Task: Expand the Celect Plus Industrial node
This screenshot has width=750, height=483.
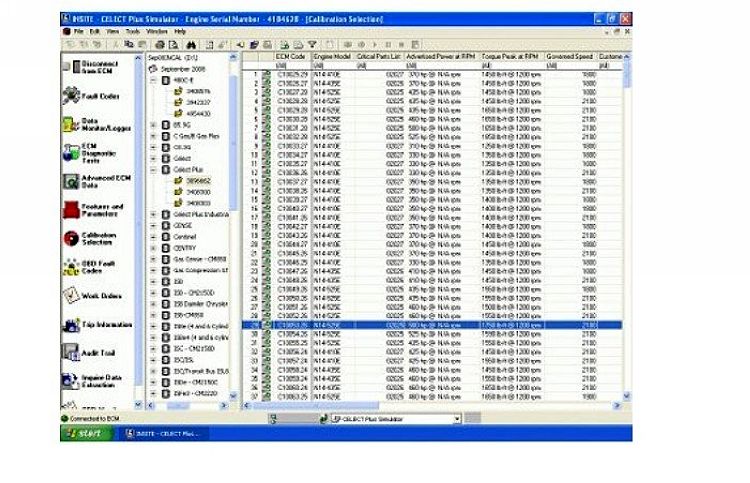Action: pos(153,215)
